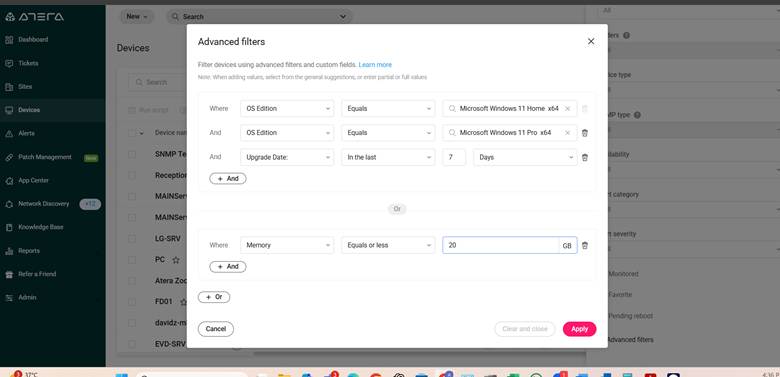Tick the checkbox for LG-SRV

(132, 238)
